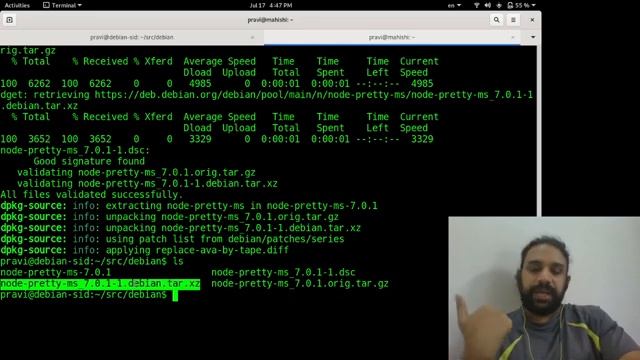Close the terminal window with the X button
Viewport: 640px width, 360px height.
click(x=532, y=20)
